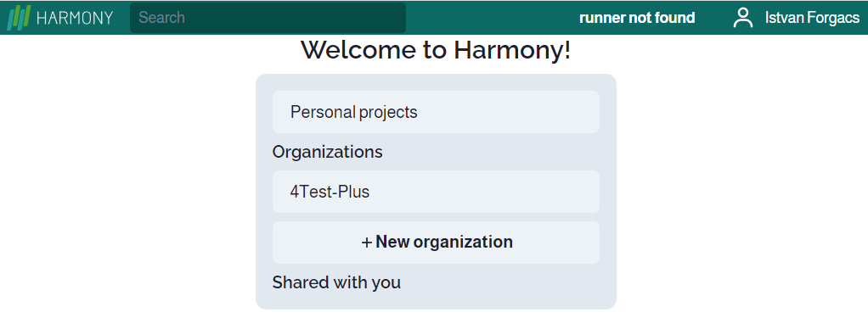Check the runner not found status
The width and height of the screenshot is (868, 318).
point(637,18)
